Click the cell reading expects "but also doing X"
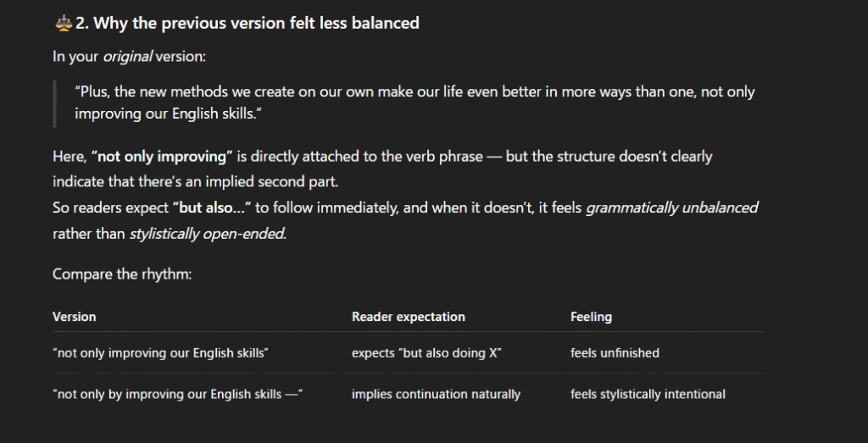The image size is (868, 443). coord(427,353)
